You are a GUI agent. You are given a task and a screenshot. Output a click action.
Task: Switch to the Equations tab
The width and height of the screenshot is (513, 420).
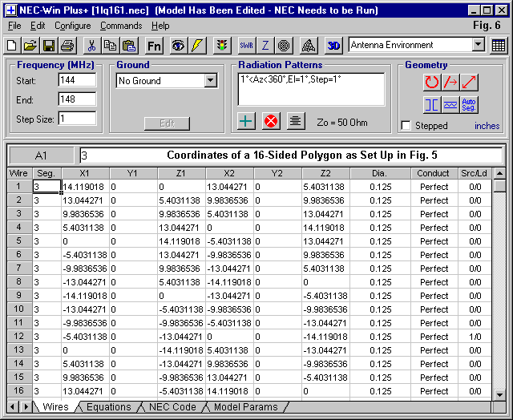(x=108, y=407)
